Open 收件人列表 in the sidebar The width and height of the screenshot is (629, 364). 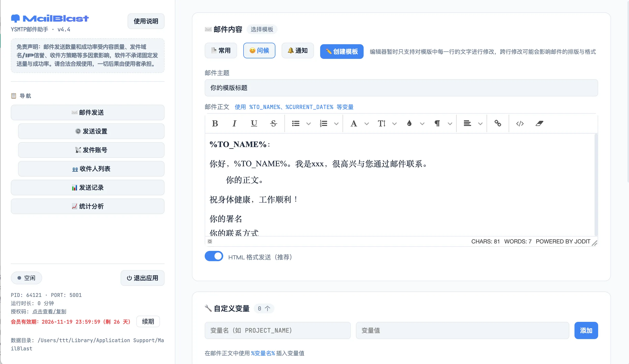pyautogui.click(x=91, y=169)
